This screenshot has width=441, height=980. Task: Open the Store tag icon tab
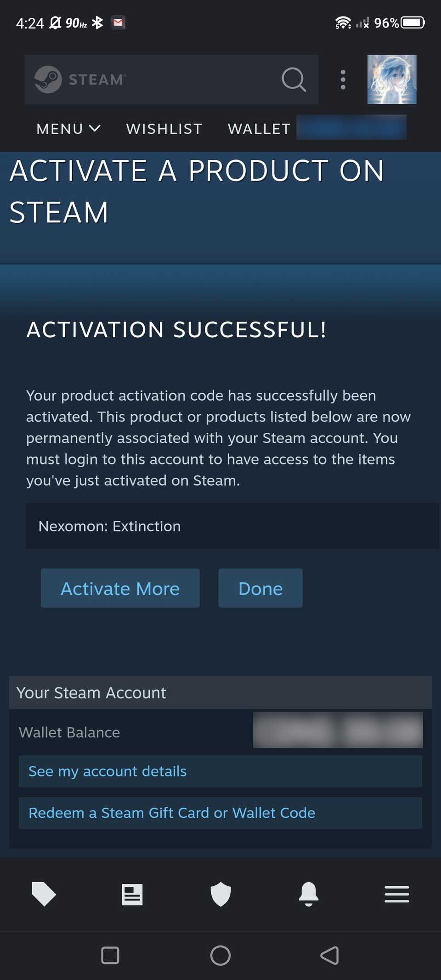point(44,894)
